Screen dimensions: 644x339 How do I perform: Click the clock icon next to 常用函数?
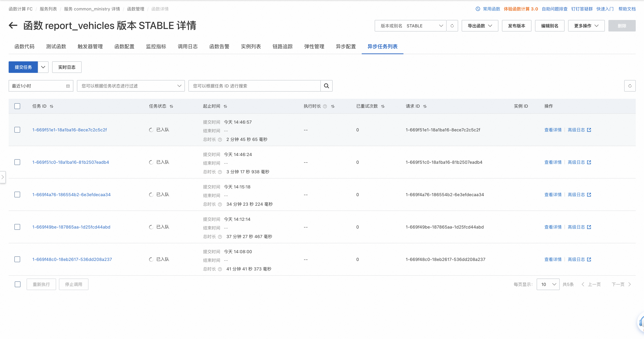478,9
